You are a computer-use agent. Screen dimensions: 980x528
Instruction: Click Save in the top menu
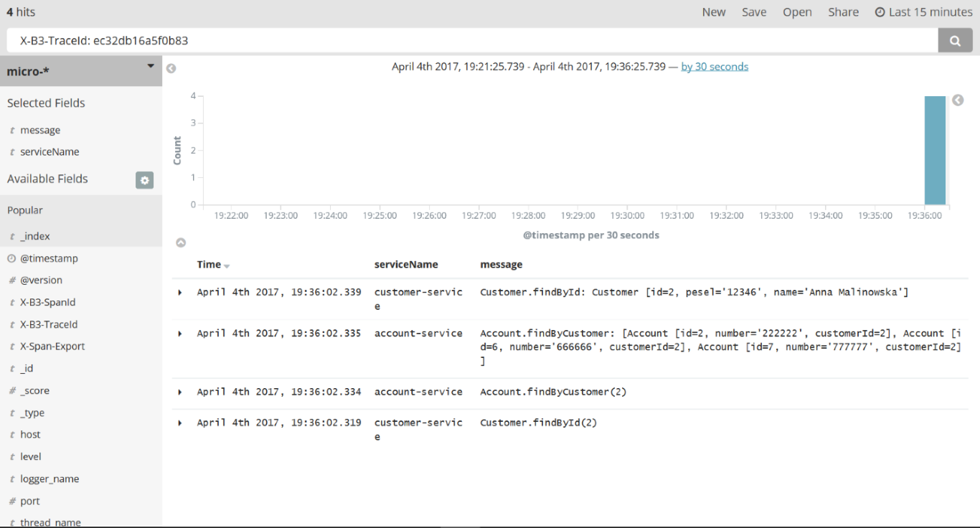pyautogui.click(x=754, y=12)
